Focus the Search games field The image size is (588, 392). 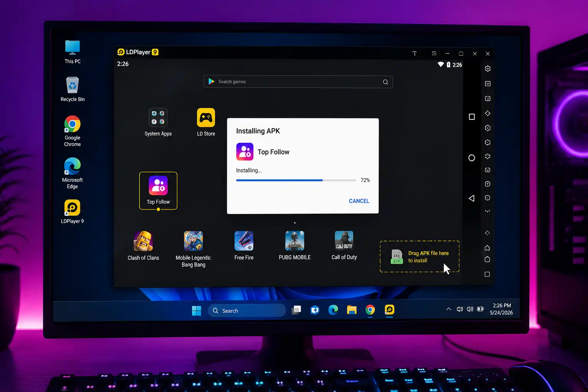coord(298,82)
